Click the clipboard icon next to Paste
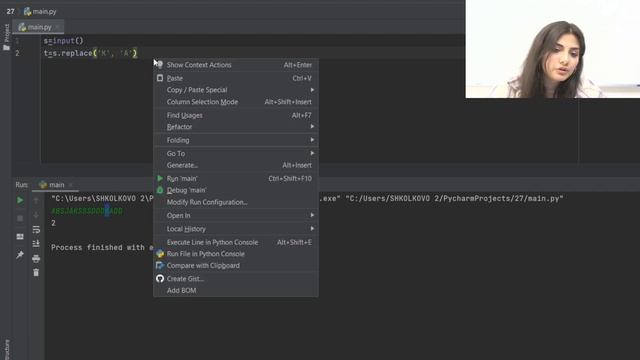 [x=160, y=78]
